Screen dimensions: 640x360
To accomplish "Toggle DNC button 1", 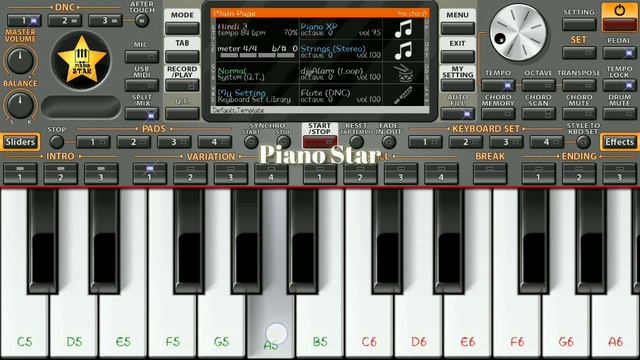I will coord(24,20).
